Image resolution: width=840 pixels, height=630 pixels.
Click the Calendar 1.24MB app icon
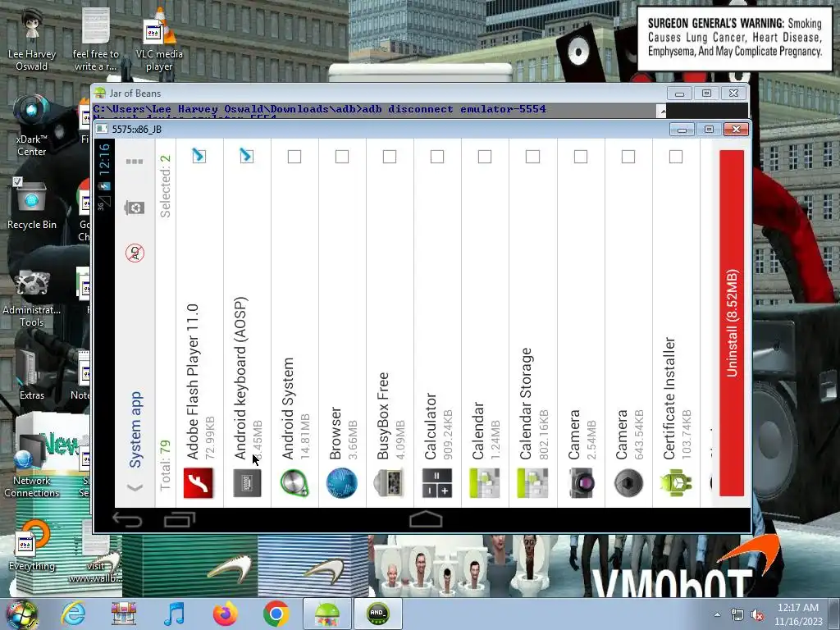[x=485, y=482]
